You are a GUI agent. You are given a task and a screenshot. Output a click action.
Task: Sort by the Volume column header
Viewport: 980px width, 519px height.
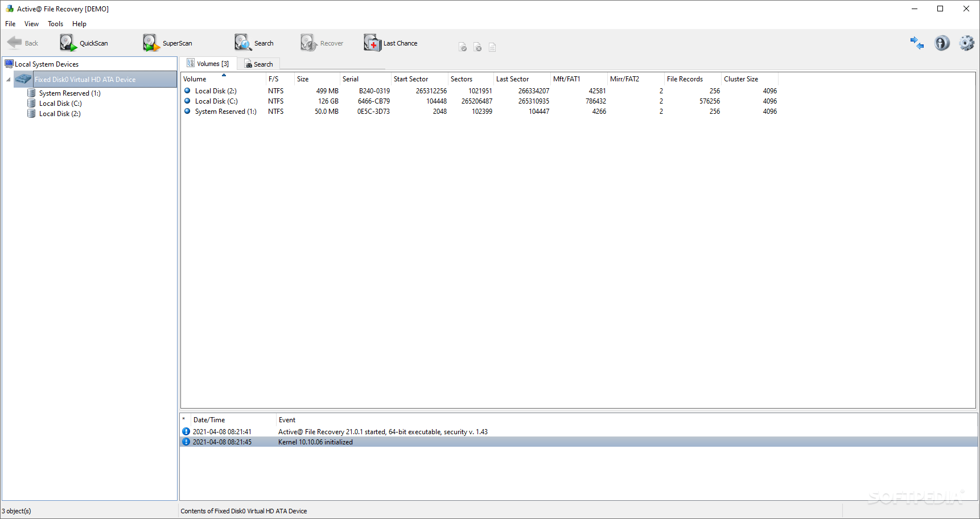223,79
